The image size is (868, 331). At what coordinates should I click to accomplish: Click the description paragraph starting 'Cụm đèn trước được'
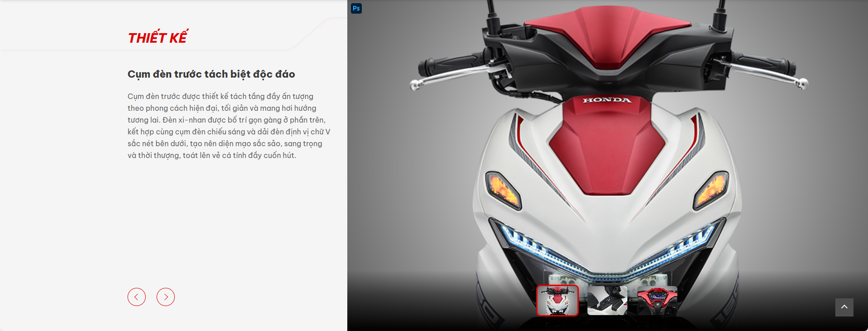coord(229,126)
